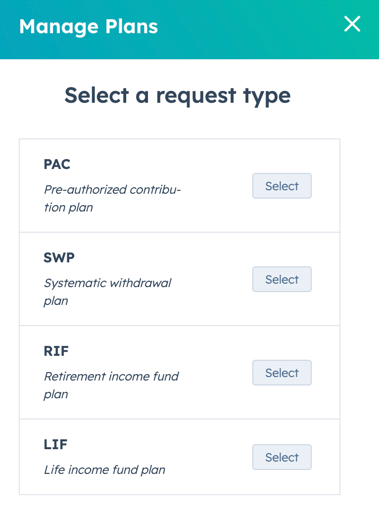Click the RIF bold label
This screenshot has height=508, width=379.
click(x=56, y=351)
